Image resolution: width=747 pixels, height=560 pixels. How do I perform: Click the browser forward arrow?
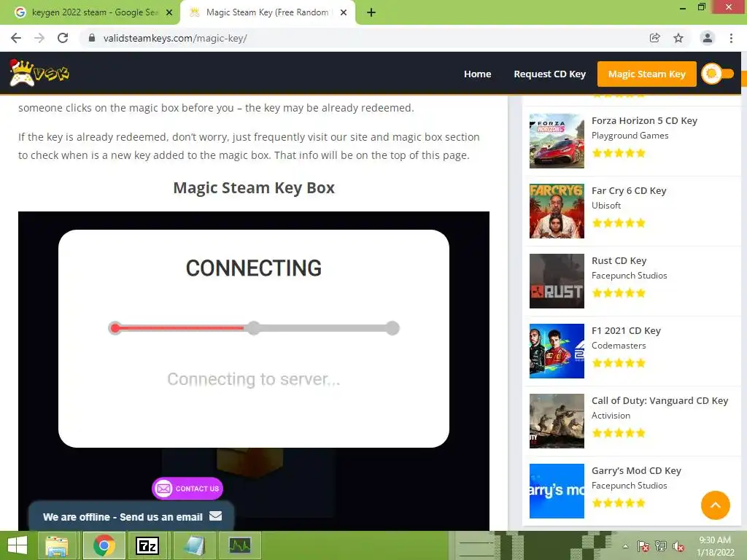point(39,38)
